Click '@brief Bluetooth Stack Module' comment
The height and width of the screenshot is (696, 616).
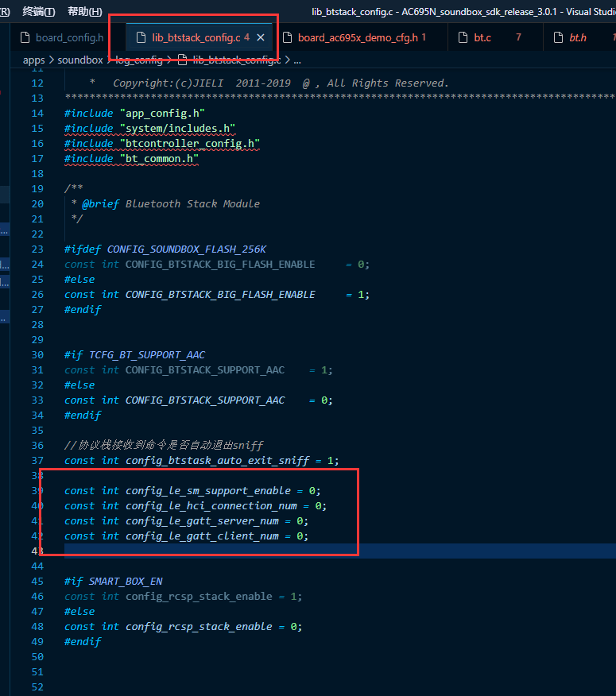[171, 203]
